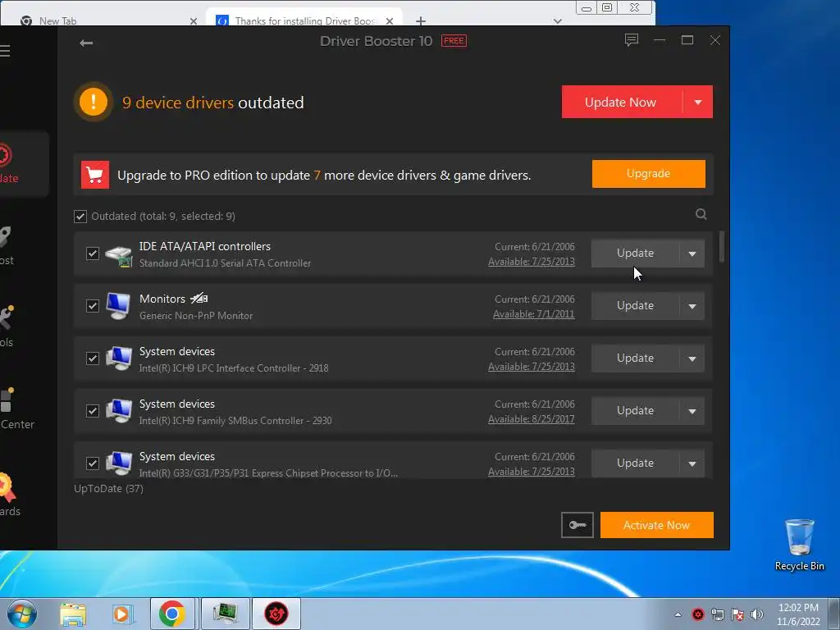
Task: Open Available 8/25/2017 link for SMBus Controller
Action: 532,419
